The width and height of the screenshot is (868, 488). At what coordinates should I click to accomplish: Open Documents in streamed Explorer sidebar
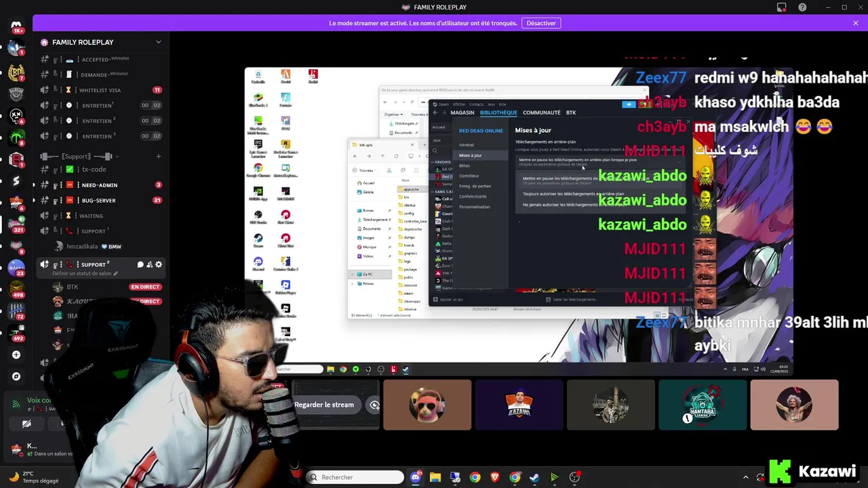tap(372, 228)
